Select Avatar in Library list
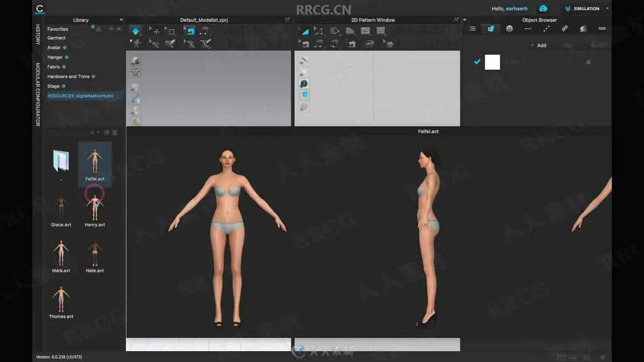 pyautogui.click(x=54, y=48)
